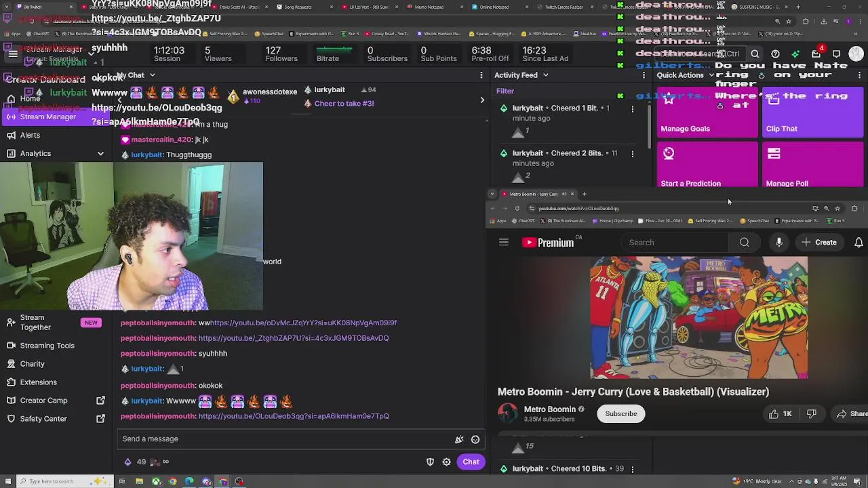Image resolution: width=868 pixels, height=488 pixels.
Task: Open the first peptoballsinyomouth youtu.be link
Action: tap(303, 323)
